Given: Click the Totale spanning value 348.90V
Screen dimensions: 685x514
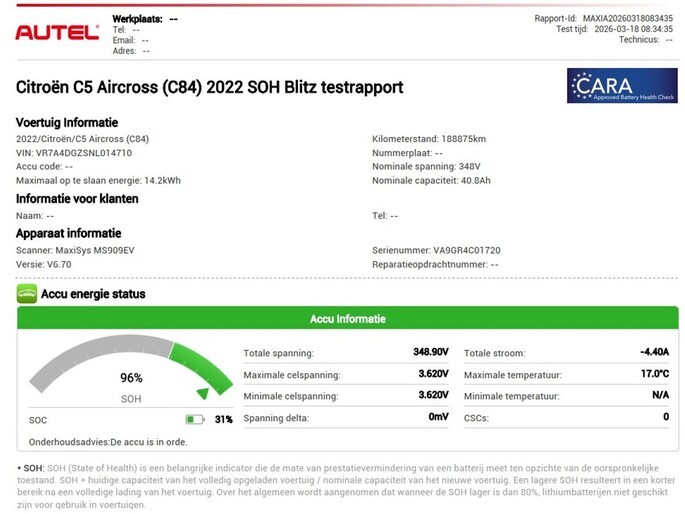Looking at the screenshot, I should point(430,353).
